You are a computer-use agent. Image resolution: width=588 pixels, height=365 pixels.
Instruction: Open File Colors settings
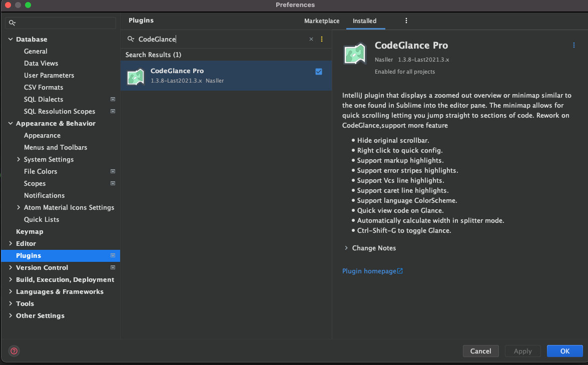pos(41,171)
